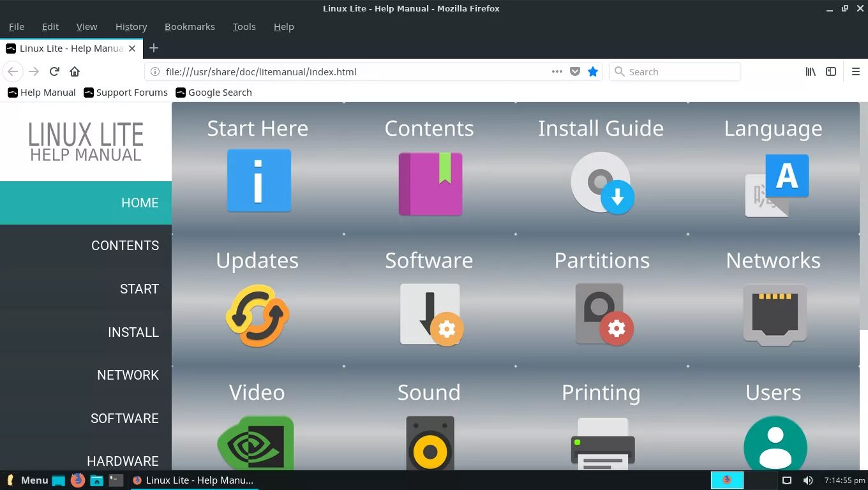The height and width of the screenshot is (490, 868).
Task: Open the File menu
Action: (17, 26)
